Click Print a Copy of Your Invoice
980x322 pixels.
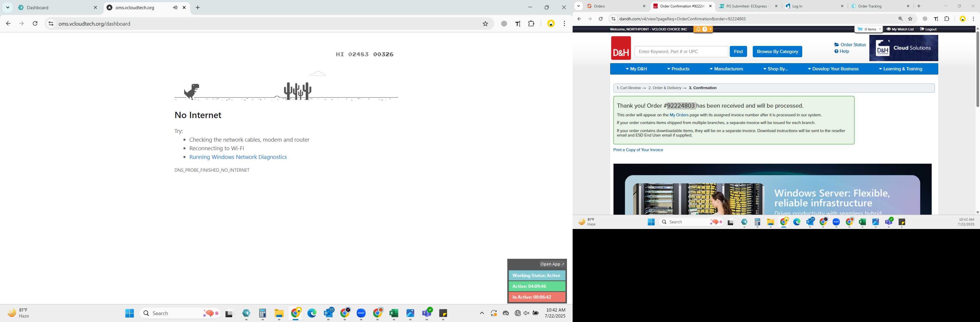[x=638, y=150]
